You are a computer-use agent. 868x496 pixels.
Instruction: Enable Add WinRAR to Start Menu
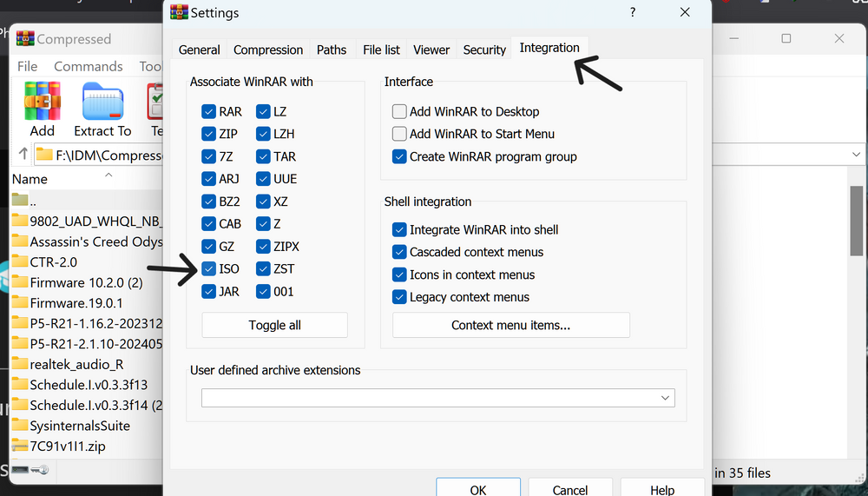399,134
